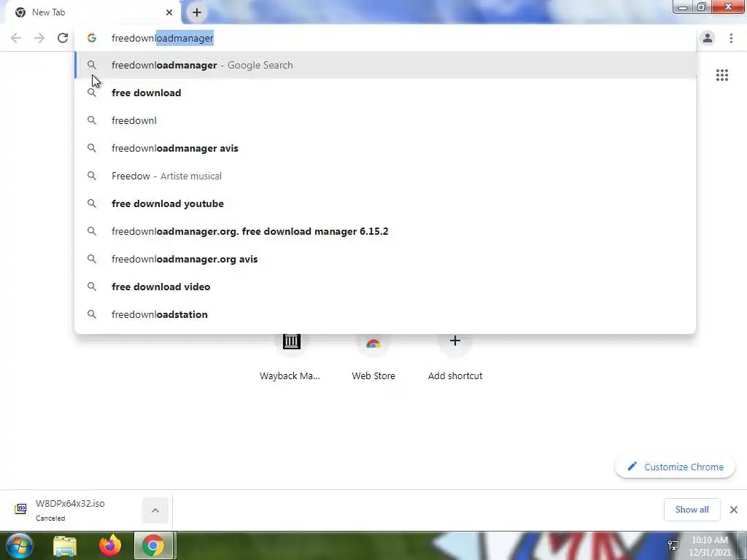Image resolution: width=747 pixels, height=560 pixels.
Task: Choose 'free download manager 6.15.2' suggestion
Action: 385,231
